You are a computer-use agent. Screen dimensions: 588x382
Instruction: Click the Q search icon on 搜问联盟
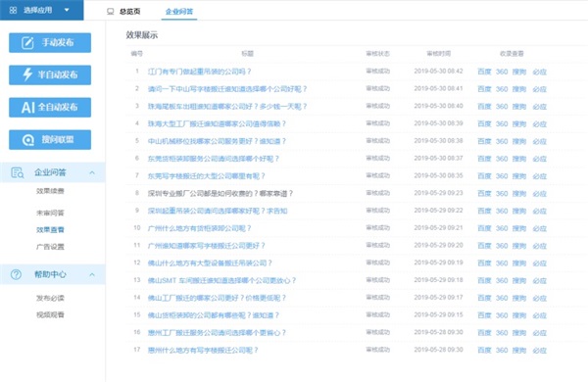click(28, 140)
